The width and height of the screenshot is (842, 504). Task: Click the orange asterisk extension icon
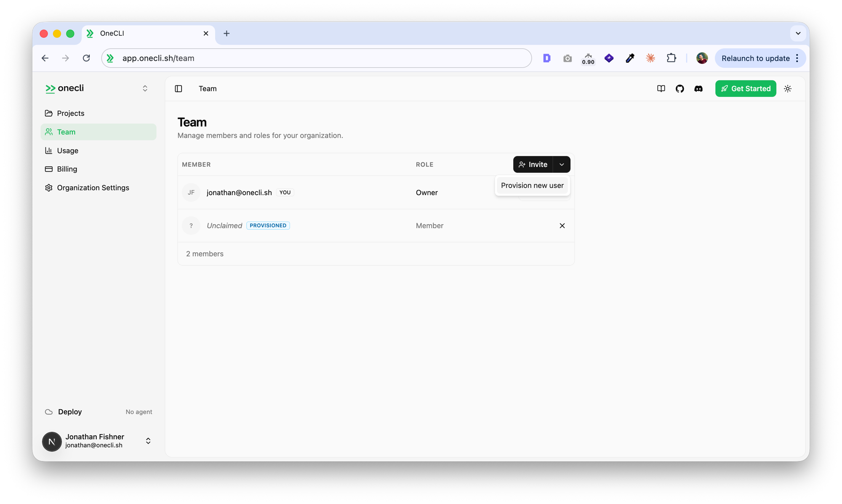tap(650, 58)
